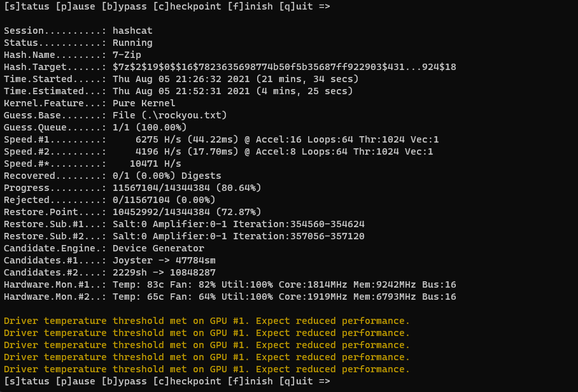This screenshot has height=392, width=578.
Task: Select the Time.Started line value
Action: pos(236,79)
